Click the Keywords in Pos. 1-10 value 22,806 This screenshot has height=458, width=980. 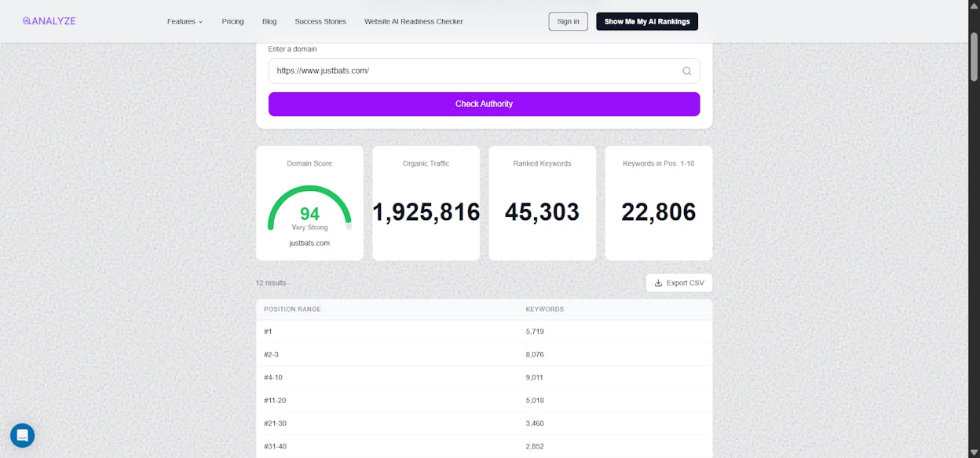click(658, 212)
